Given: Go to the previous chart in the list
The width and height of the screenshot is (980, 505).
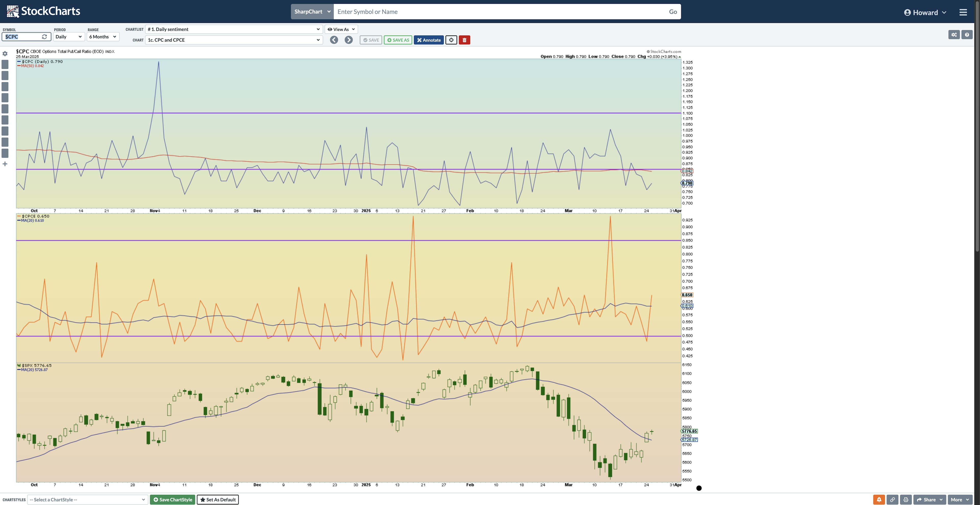Looking at the screenshot, I should (x=334, y=40).
